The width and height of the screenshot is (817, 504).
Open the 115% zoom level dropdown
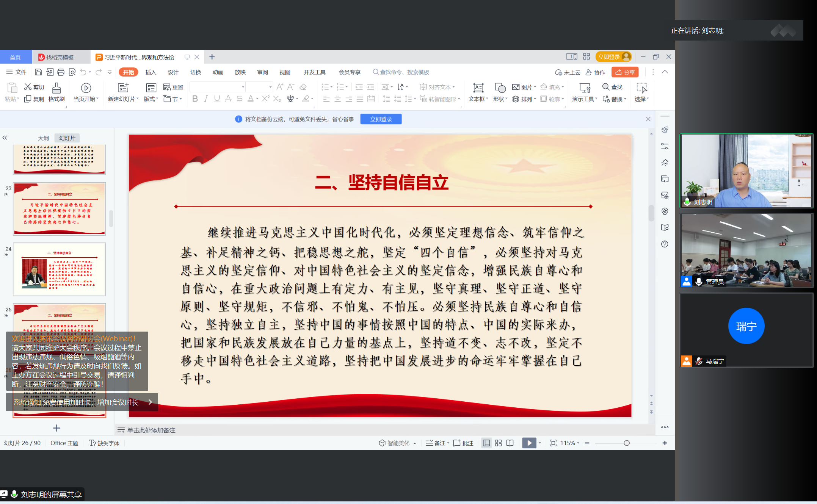570,443
